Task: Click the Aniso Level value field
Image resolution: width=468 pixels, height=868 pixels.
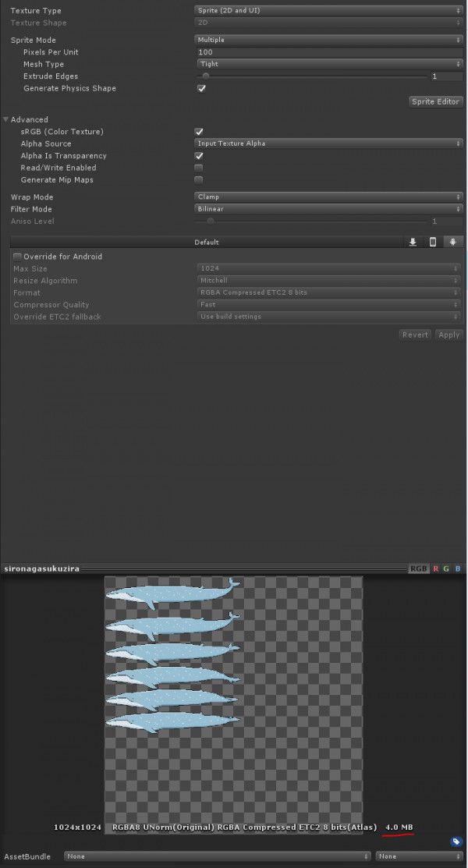Action: tap(447, 221)
